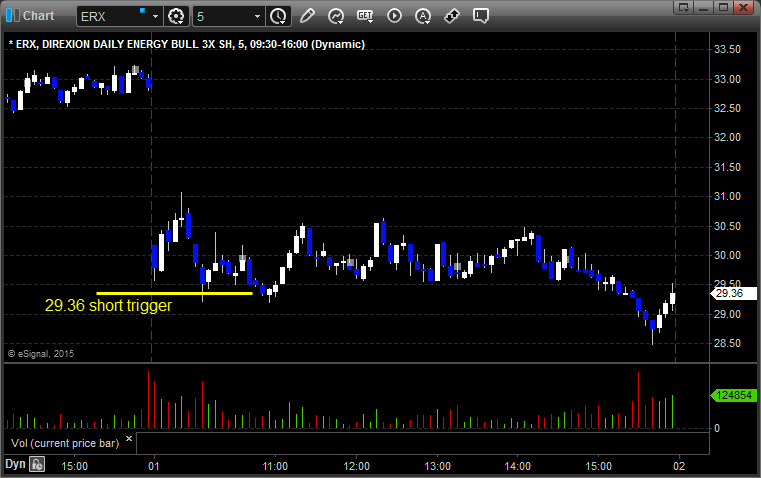Click the 33.50 price axis label

pos(727,49)
